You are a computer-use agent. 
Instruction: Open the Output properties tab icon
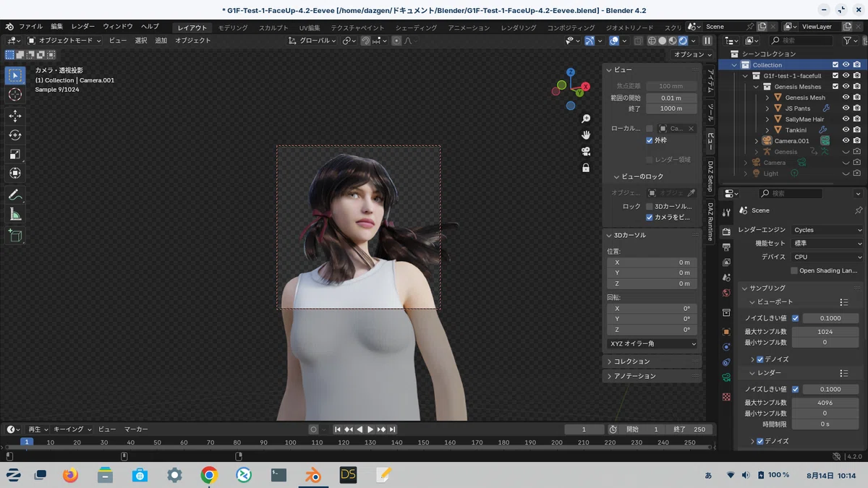(726, 247)
